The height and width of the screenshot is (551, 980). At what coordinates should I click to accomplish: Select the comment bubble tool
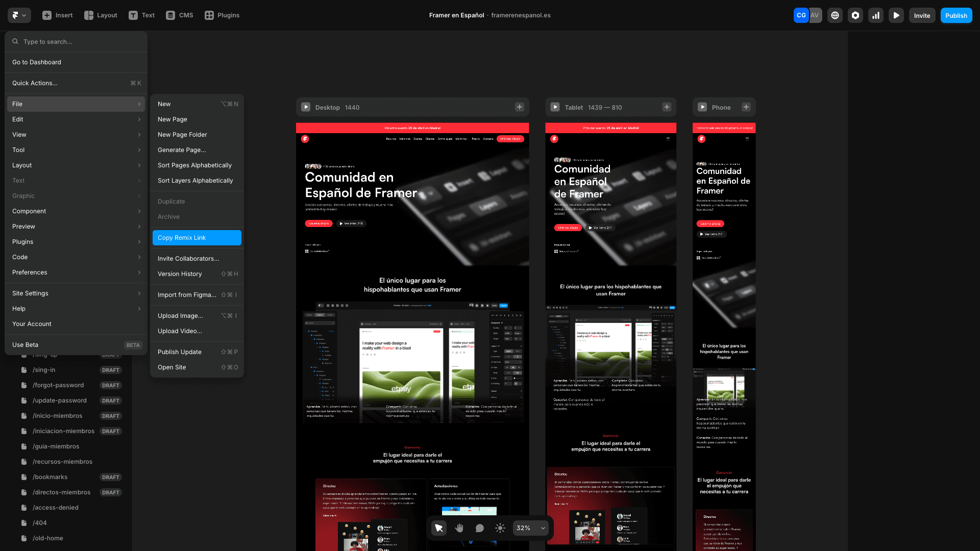(480, 528)
